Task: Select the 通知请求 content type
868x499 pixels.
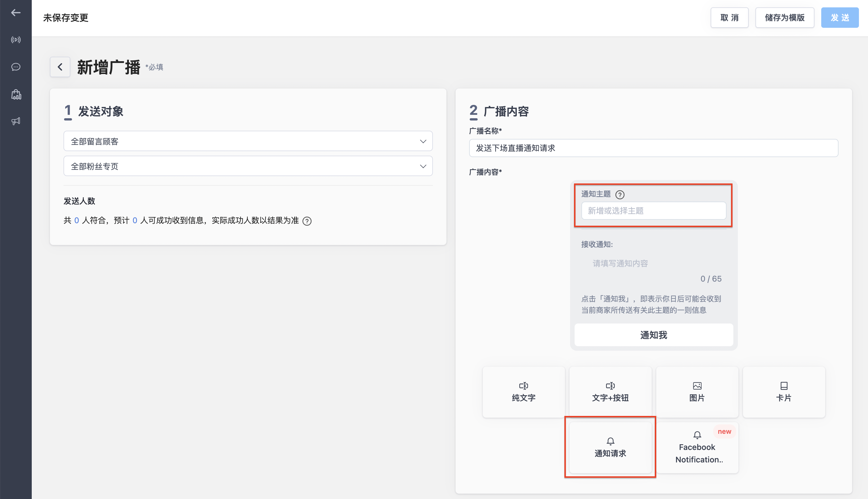Action: (610, 448)
